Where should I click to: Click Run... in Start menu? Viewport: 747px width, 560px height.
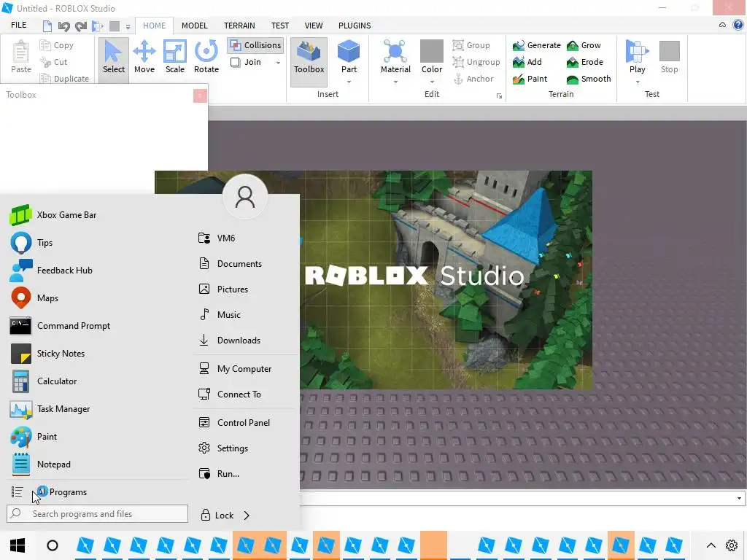click(219, 474)
